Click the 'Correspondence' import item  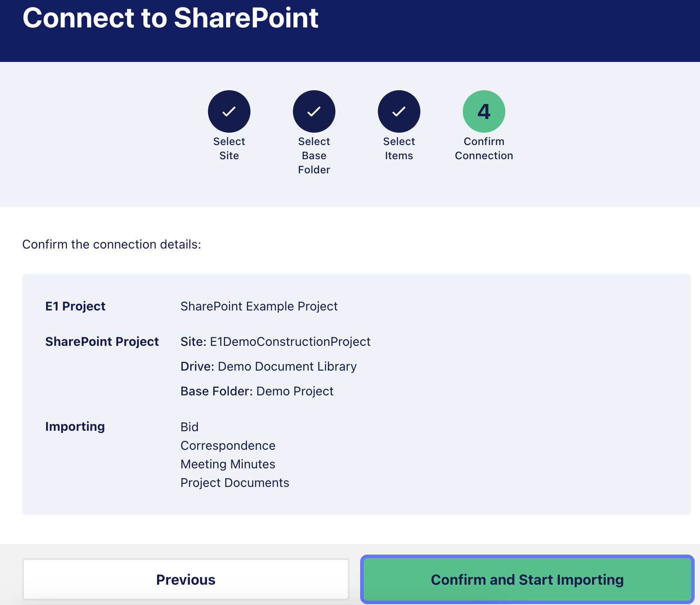[228, 446]
